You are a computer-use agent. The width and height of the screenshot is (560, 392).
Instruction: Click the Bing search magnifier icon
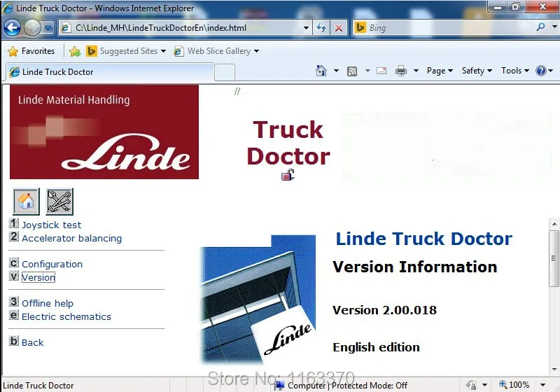[x=540, y=27]
